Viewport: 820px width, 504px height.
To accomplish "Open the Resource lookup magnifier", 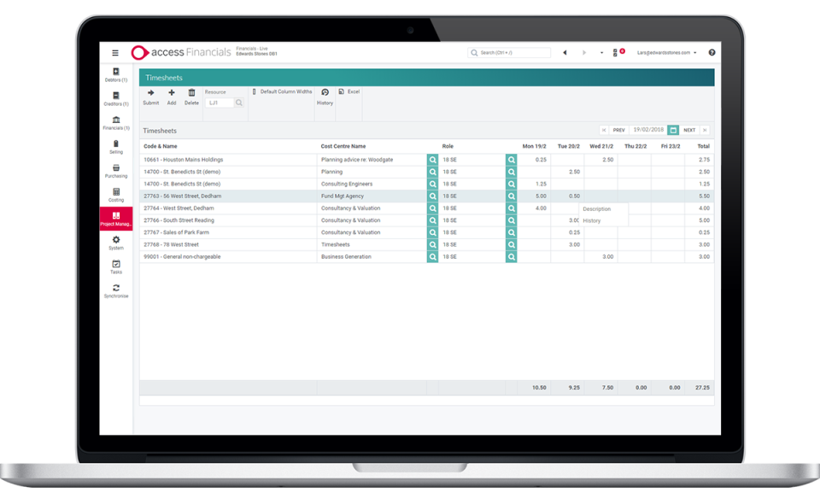I will (238, 103).
